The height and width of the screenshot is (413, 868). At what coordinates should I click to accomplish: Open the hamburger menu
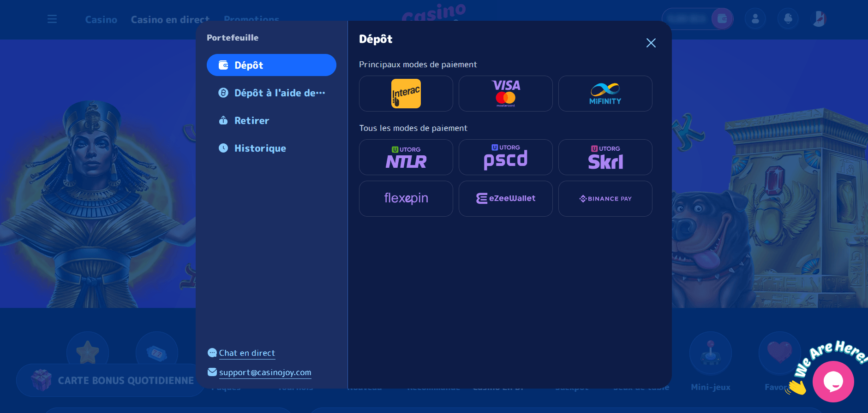point(52,19)
